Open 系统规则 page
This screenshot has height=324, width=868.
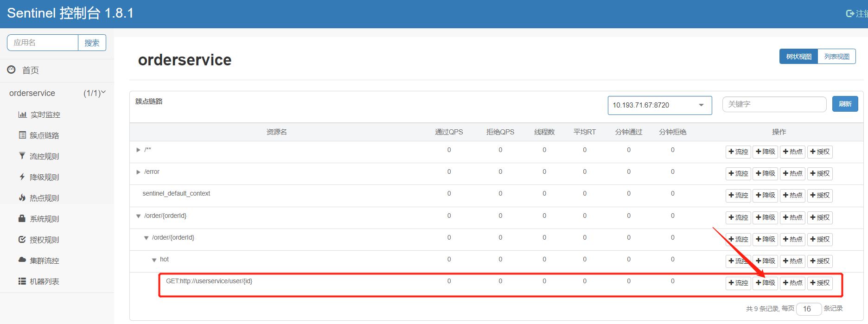point(45,219)
